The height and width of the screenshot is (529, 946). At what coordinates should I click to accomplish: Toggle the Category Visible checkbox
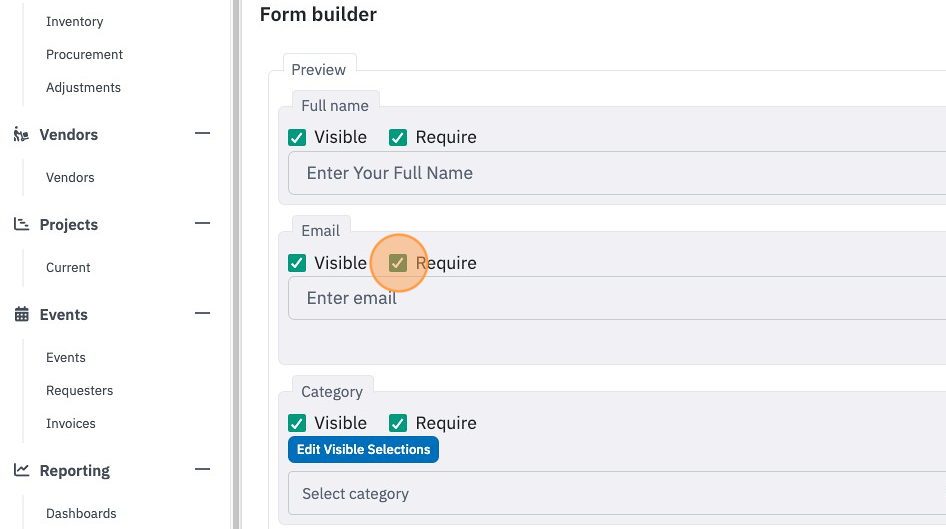point(297,423)
